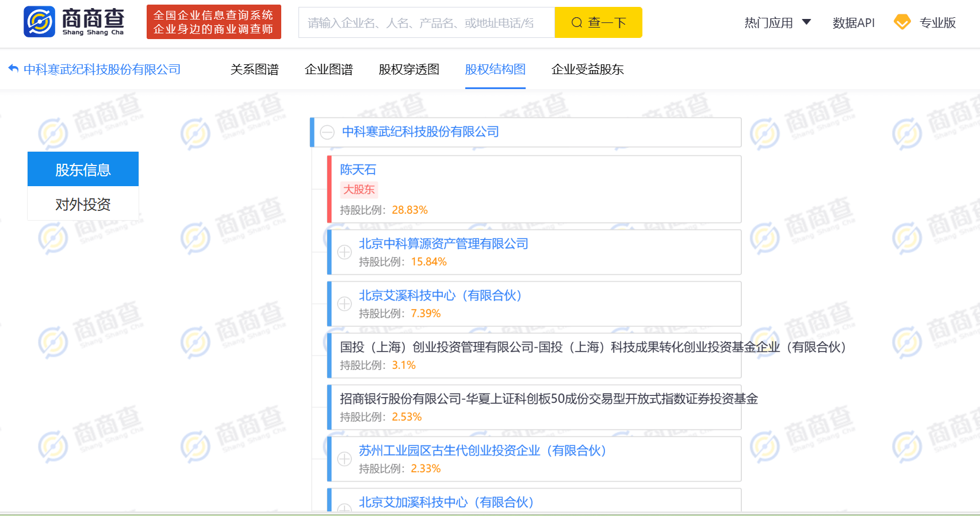Click the 2.33% shareholding value
980x516 pixels.
pos(426,468)
